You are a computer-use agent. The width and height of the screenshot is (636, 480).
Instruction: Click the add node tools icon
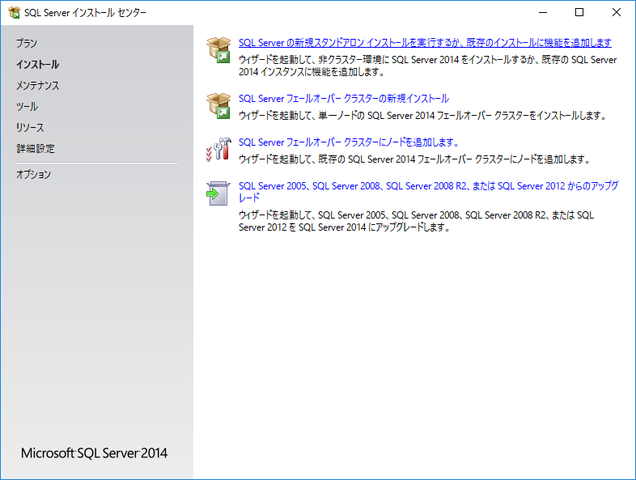(219, 149)
